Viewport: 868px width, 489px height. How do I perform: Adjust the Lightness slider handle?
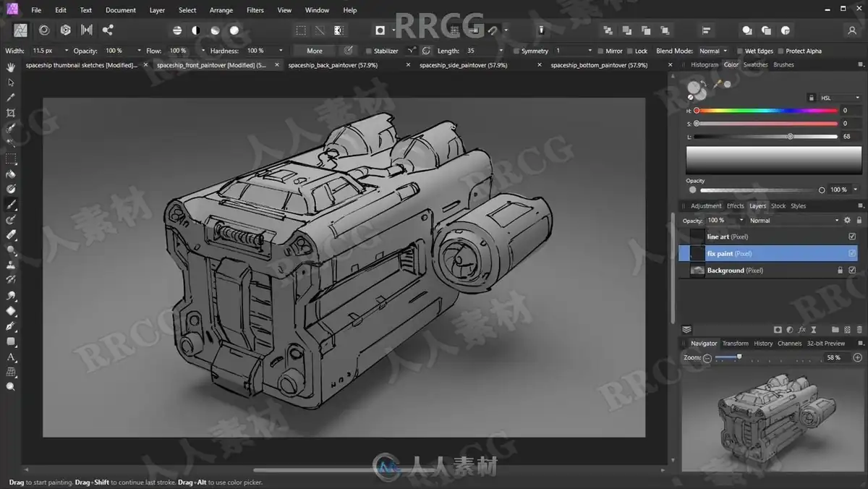point(790,136)
